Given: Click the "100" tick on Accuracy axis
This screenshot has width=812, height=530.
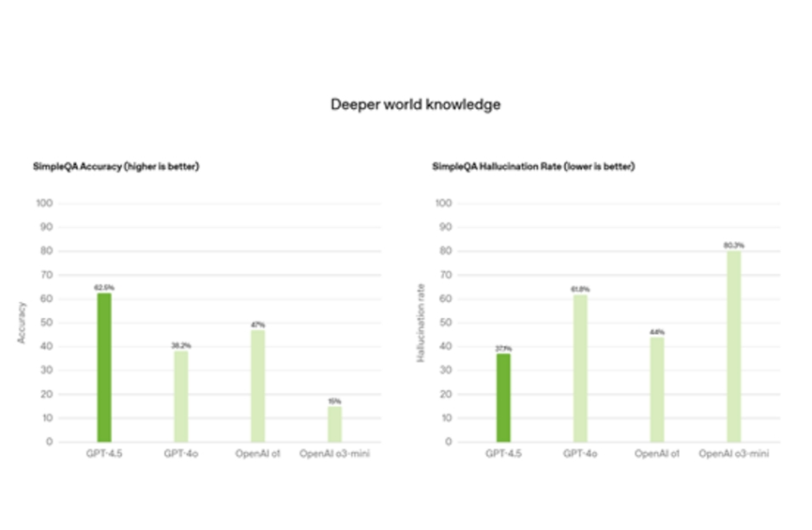Looking at the screenshot, I should (x=44, y=204).
